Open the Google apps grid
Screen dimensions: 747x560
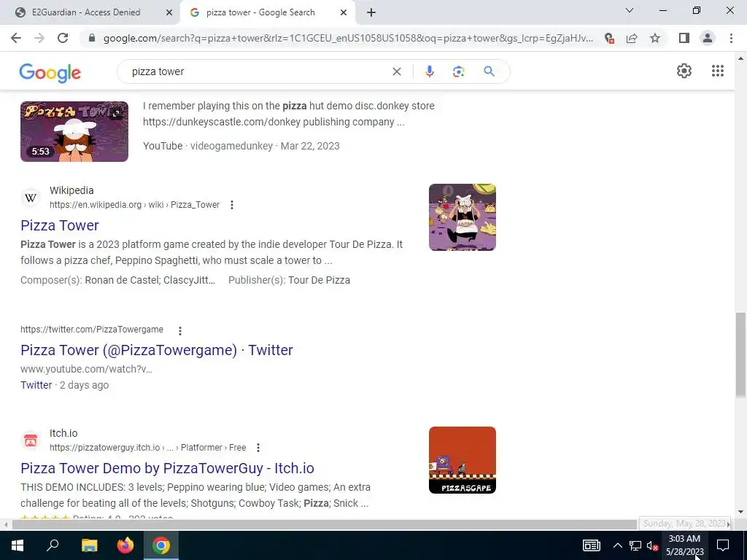(718, 71)
